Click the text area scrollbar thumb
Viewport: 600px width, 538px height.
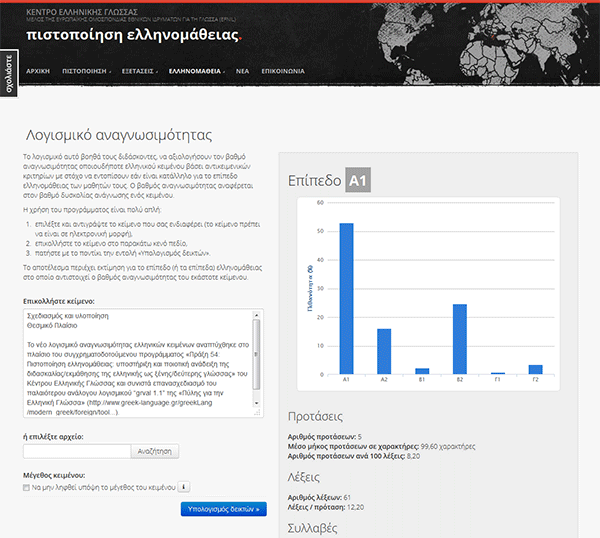[256, 354]
